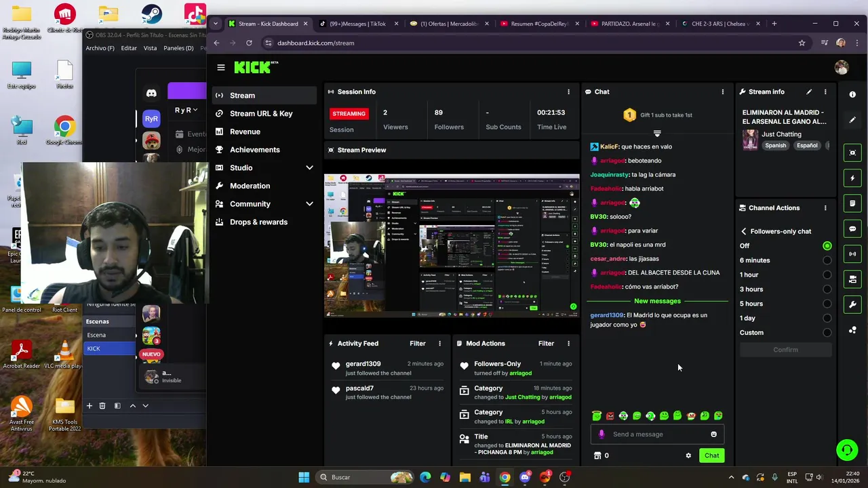Viewport: 868px width, 488px height.
Task: Select KICK scene in OBS
Action: [110, 348]
